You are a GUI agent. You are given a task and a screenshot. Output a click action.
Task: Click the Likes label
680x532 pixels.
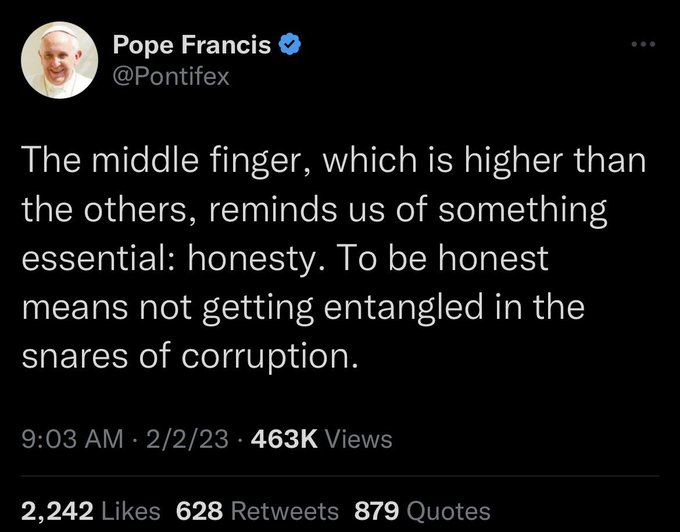tap(131, 511)
